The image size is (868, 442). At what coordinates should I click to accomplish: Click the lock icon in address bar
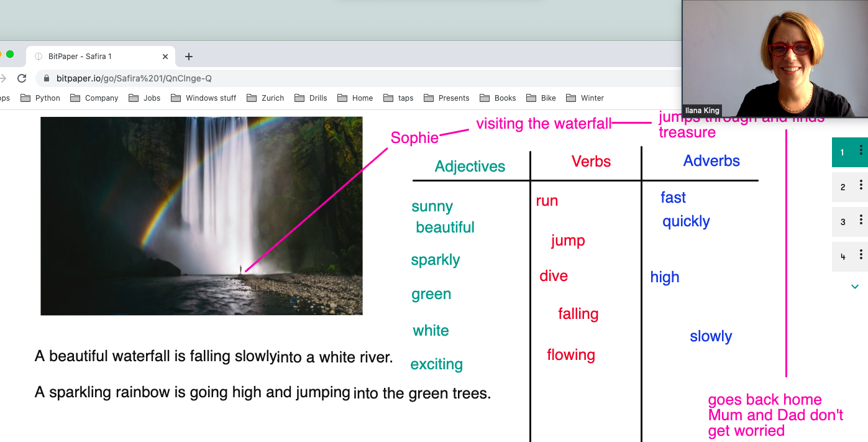pos(47,78)
